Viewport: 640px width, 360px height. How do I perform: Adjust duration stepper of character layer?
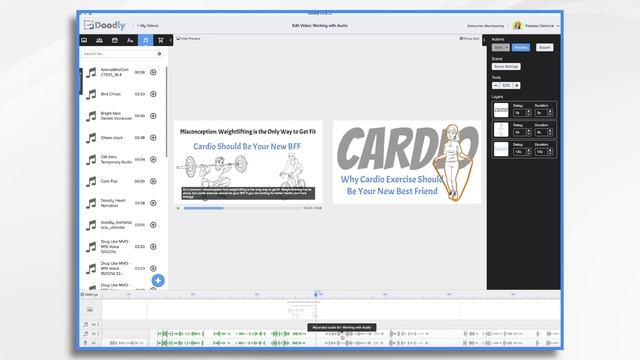(x=550, y=132)
